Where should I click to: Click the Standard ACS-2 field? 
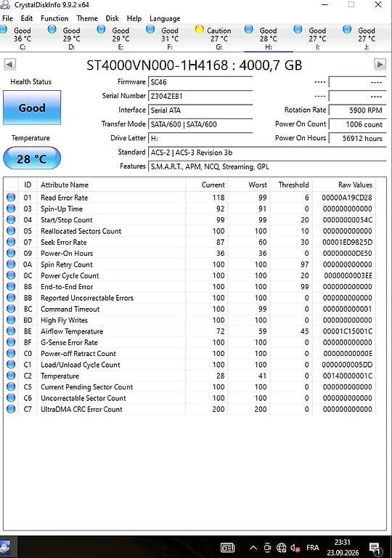pyautogui.click(x=267, y=153)
